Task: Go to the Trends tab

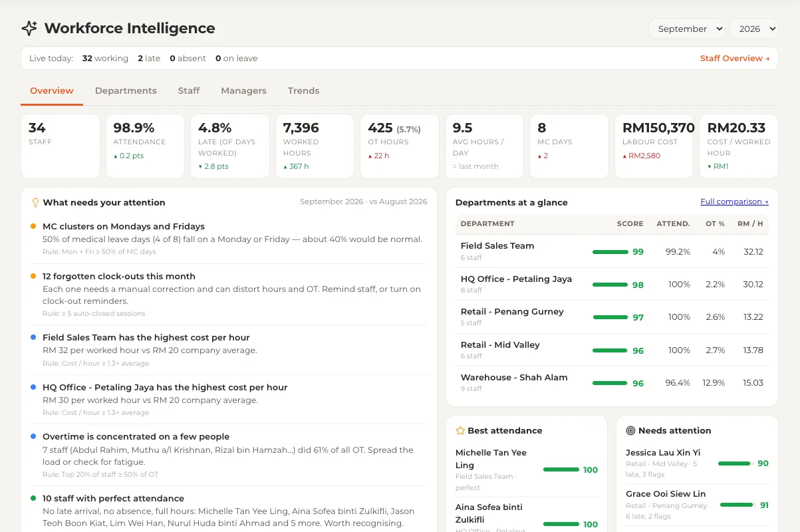Action: (303, 91)
